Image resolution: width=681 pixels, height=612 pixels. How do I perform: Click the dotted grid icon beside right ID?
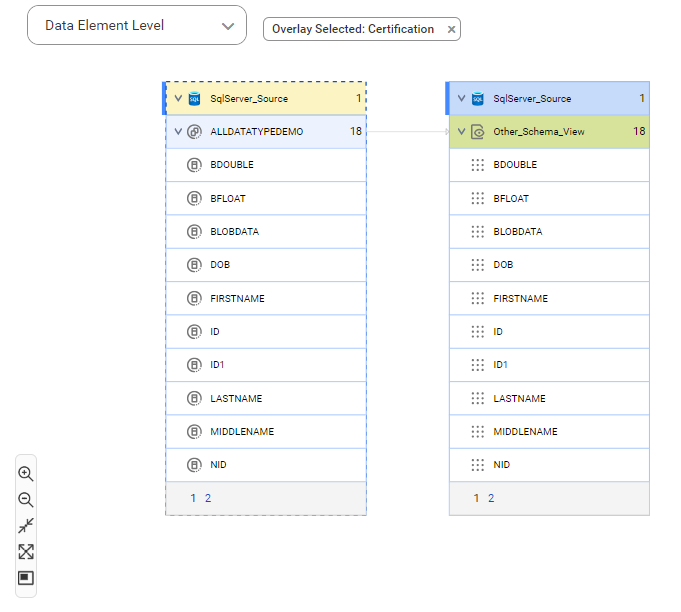point(477,332)
